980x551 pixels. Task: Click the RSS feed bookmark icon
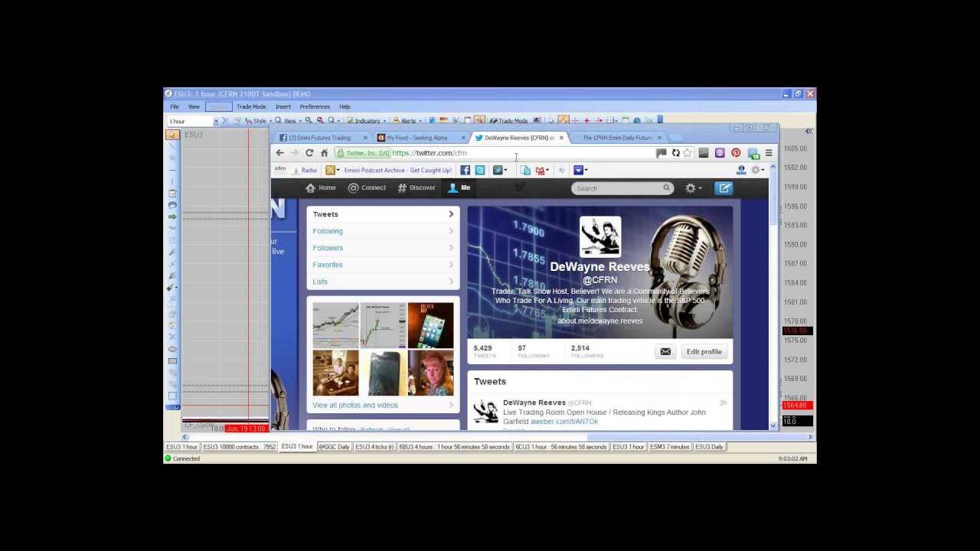tap(330, 170)
